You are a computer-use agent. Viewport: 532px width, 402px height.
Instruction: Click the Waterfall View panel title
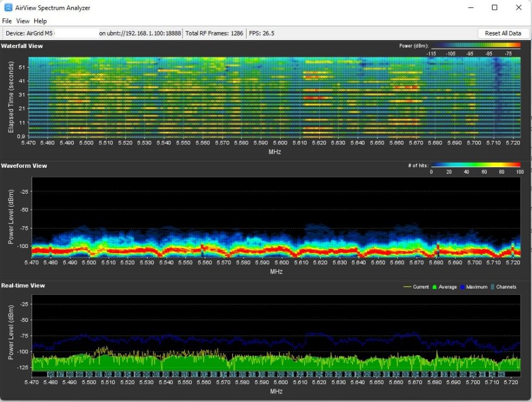click(x=22, y=46)
